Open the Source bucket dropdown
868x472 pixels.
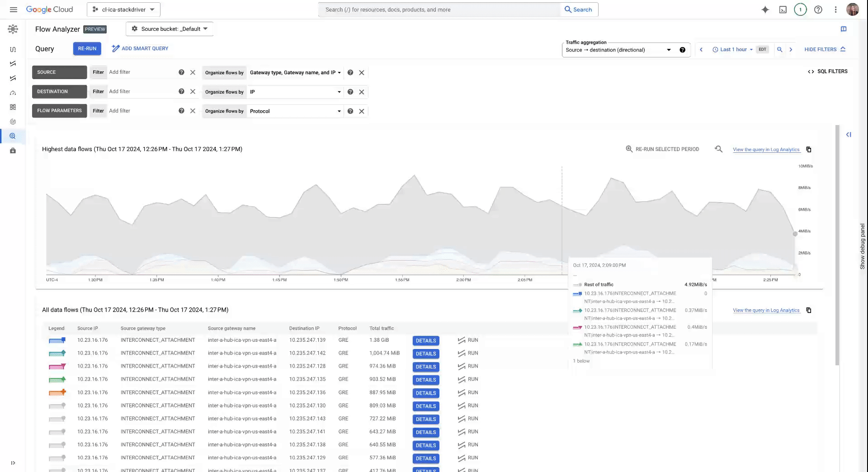pos(170,29)
